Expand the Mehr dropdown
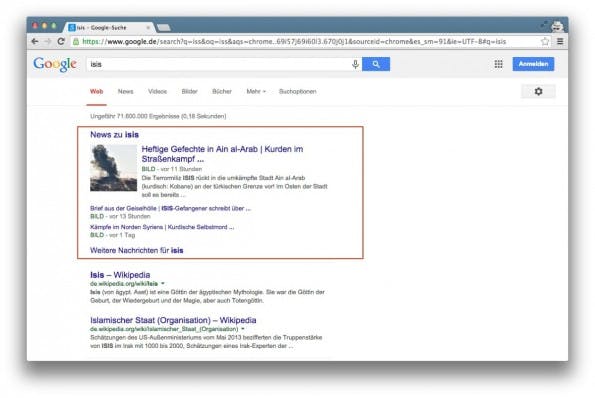The height and width of the screenshot is (398, 595). tap(256, 91)
